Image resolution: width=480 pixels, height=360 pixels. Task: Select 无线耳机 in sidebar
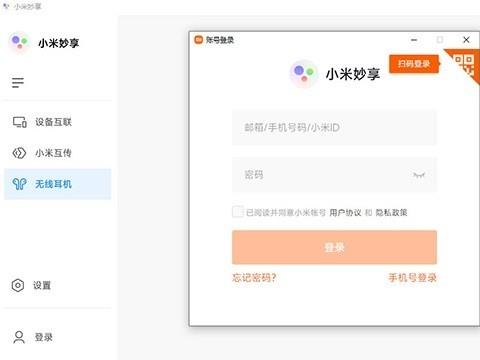point(57,184)
